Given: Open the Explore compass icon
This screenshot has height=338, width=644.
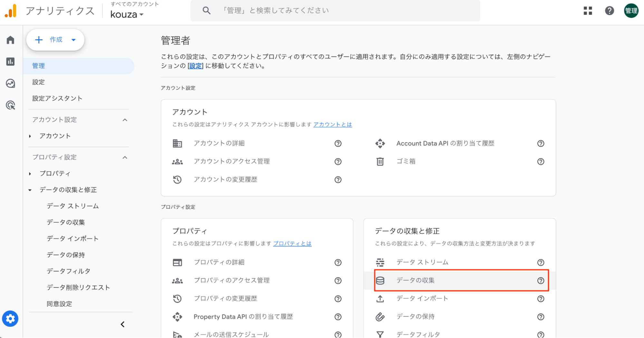Looking at the screenshot, I should point(10,83).
